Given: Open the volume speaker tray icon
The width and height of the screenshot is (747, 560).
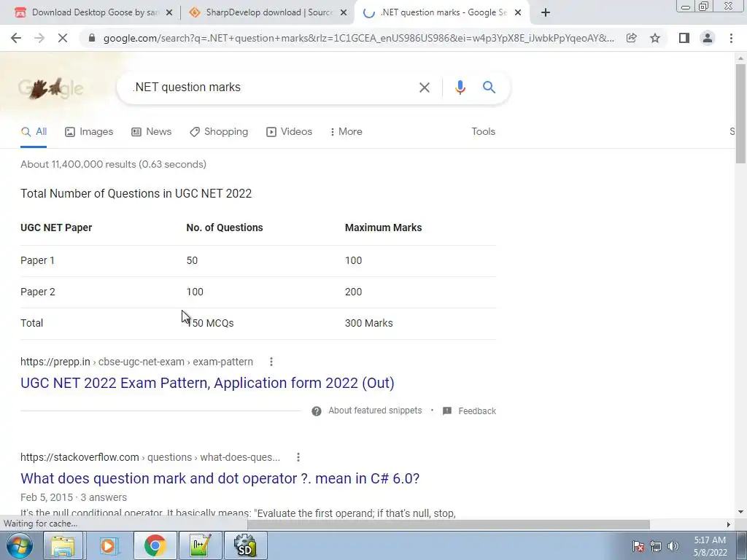Looking at the screenshot, I should click(x=673, y=546).
